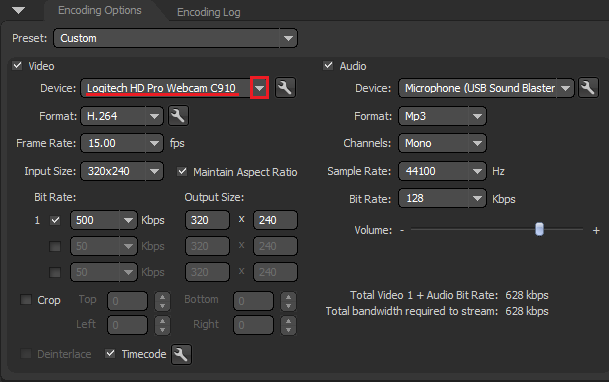Toggle Maintain Aspect Ratio checkbox
Image resolution: width=609 pixels, height=382 pixels.
pos(182,172)
